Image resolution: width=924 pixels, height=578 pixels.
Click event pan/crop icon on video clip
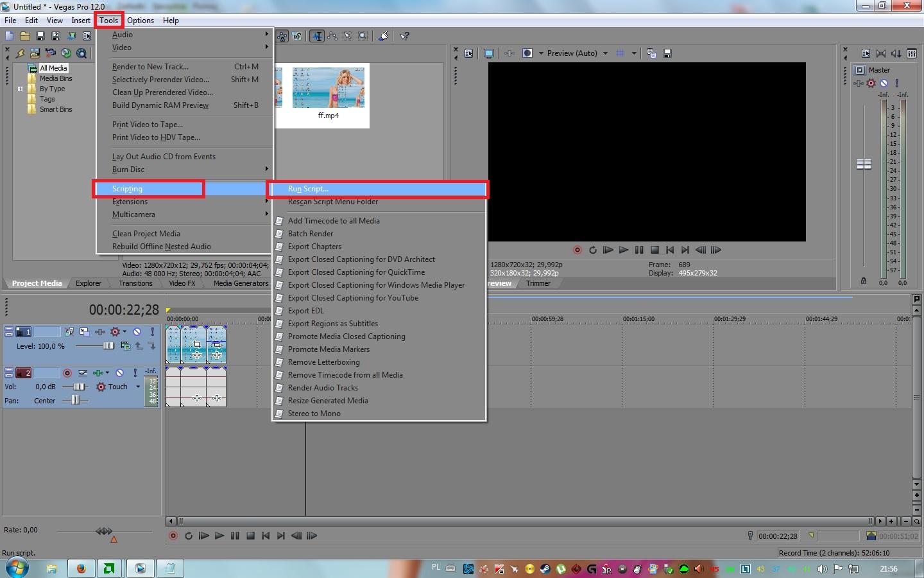click(x=197, y=344)
